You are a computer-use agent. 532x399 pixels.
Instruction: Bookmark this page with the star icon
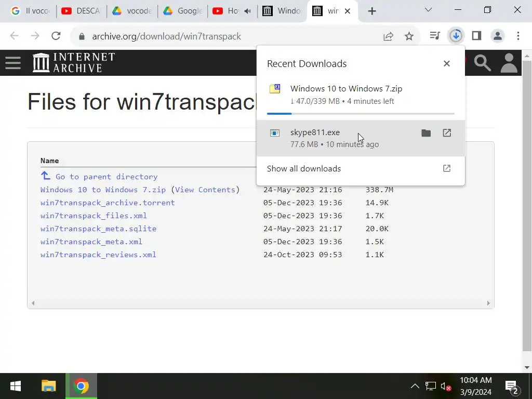[409, 36]
